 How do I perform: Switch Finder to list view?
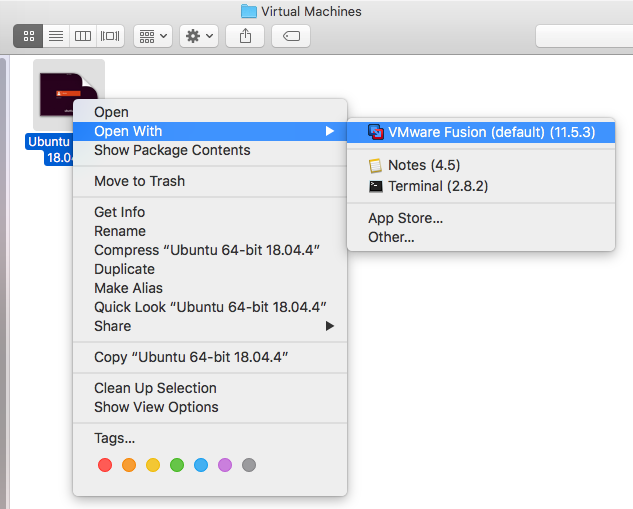pyautogui.click(x=56, y=36)
